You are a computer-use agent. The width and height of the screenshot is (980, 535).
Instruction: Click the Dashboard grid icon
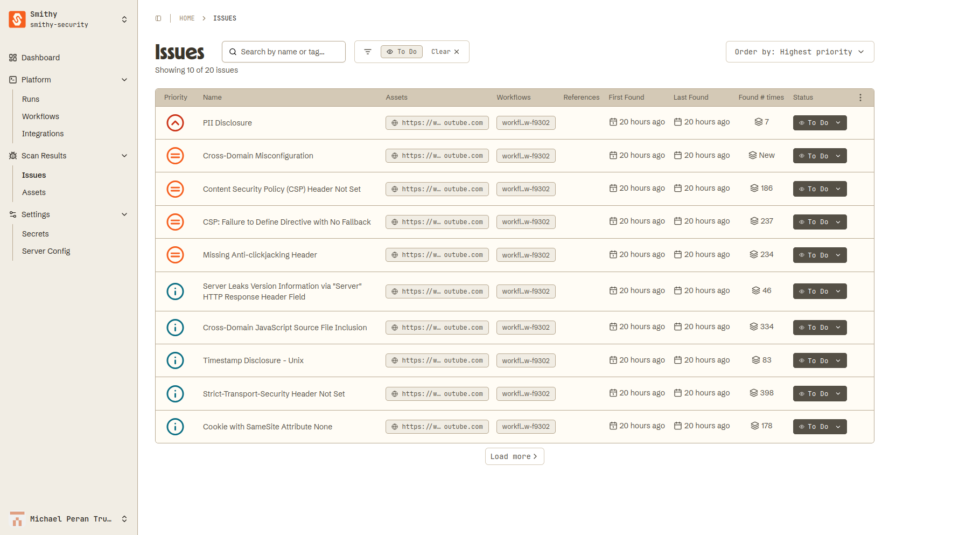(x=13, y=58)
